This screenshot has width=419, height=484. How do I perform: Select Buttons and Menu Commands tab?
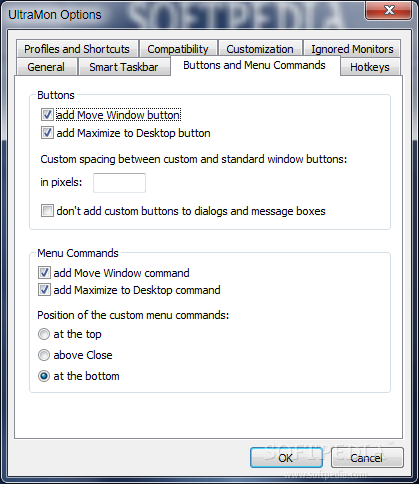coord(254,65)
